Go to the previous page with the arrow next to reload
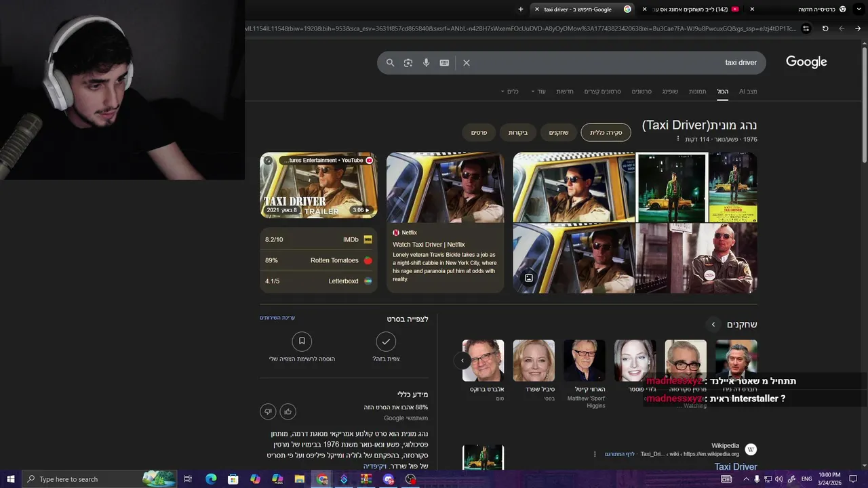Screen dimensions: 868x488 coord(842,28)
